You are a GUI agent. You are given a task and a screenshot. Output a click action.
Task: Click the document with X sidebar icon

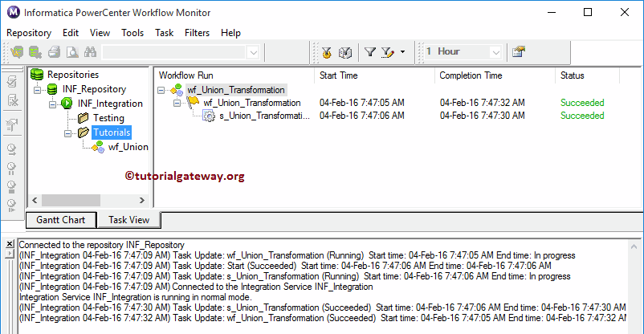pyautogui.click(x=13, y=100)
